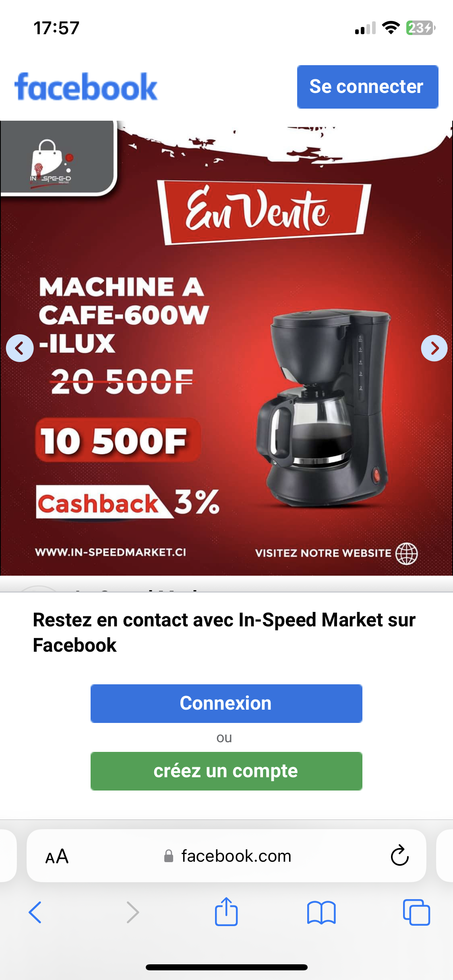Tap the facebook.com address field
Screen dimensions: 453x980
point(226,856)
